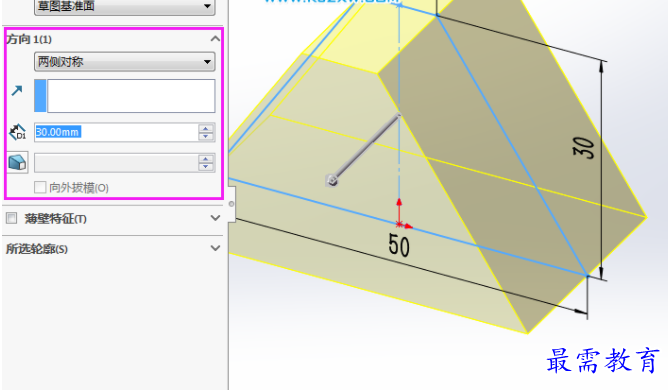The width and height of the screenshot is (668, 392).
Task: Expand the 所选轮廓(S) section
Action: tap(215, 248)
